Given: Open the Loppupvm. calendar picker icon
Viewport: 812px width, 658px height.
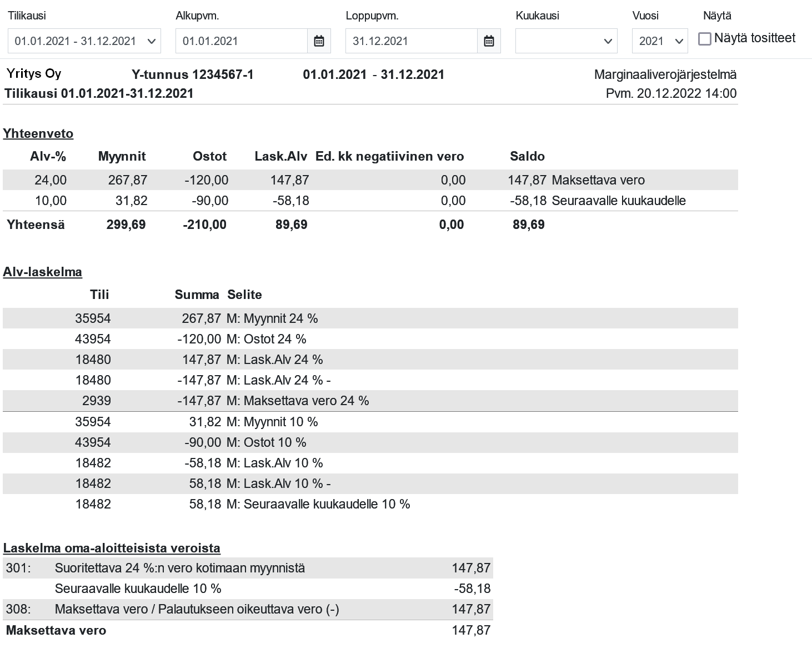Looking at the screenshot, I should click(x=489, y=41).
